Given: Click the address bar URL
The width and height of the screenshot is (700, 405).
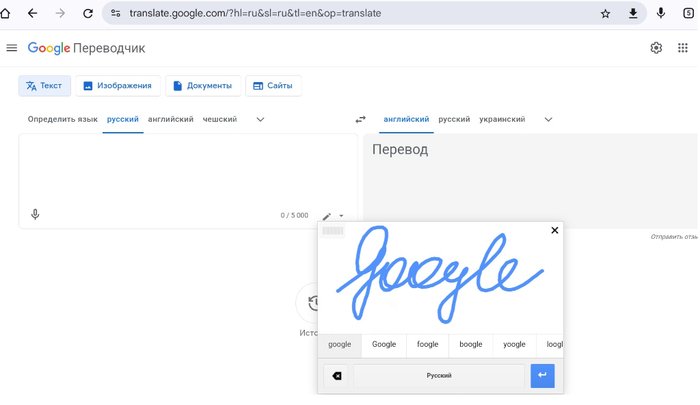Looking at the screenshot, I should (255, 13).
